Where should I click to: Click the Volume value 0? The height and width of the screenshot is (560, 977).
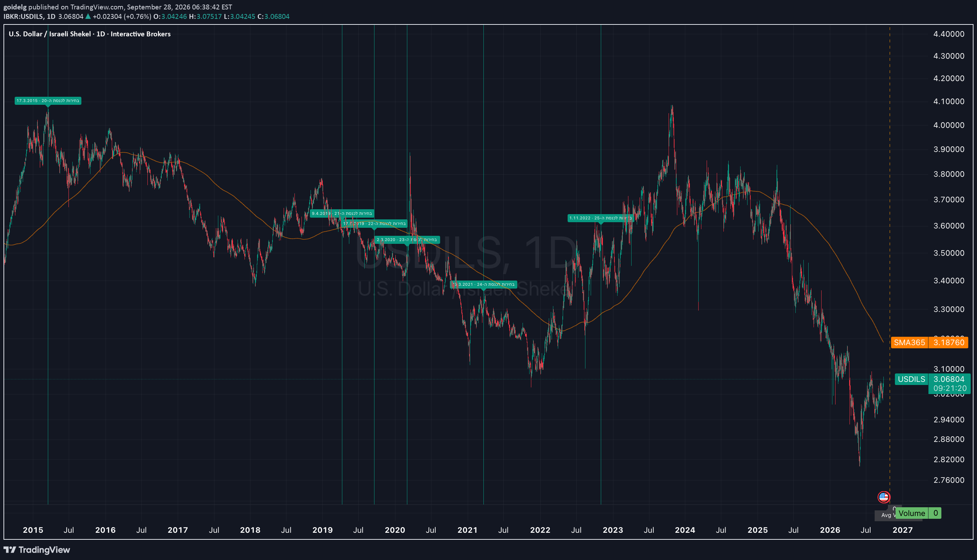pos(935,513)
